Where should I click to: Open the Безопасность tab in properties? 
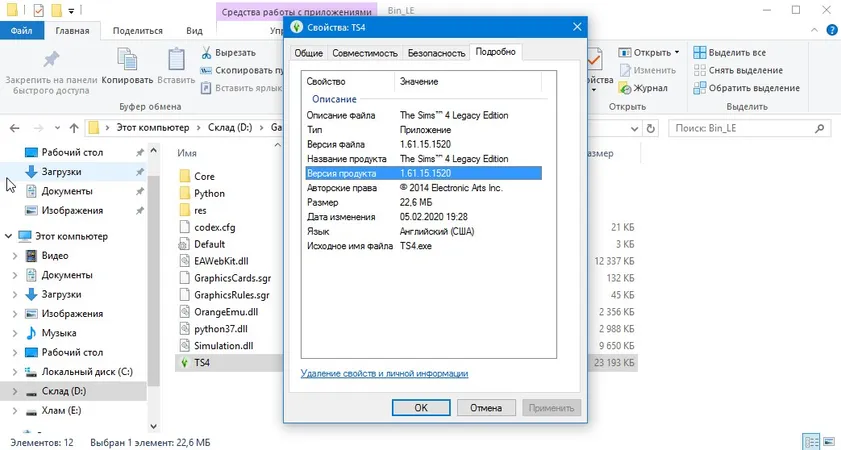(436, 53)
